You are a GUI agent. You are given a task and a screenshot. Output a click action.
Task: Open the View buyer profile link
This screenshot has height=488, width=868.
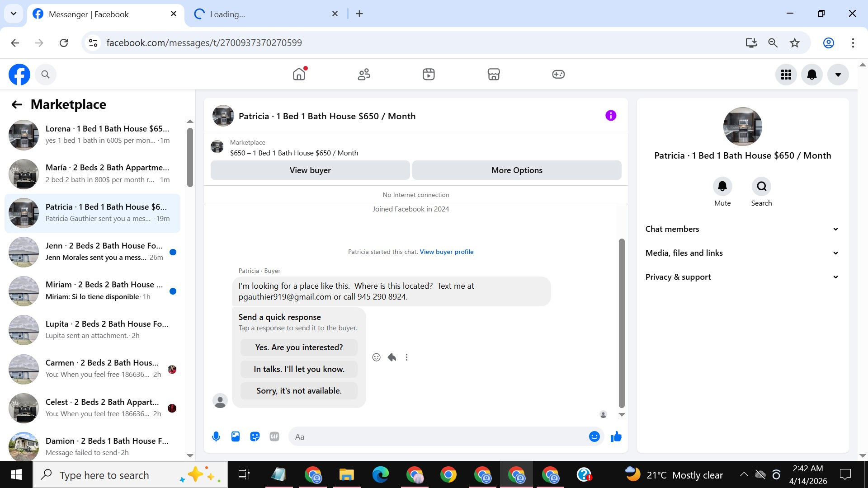(x=446, y=252)
